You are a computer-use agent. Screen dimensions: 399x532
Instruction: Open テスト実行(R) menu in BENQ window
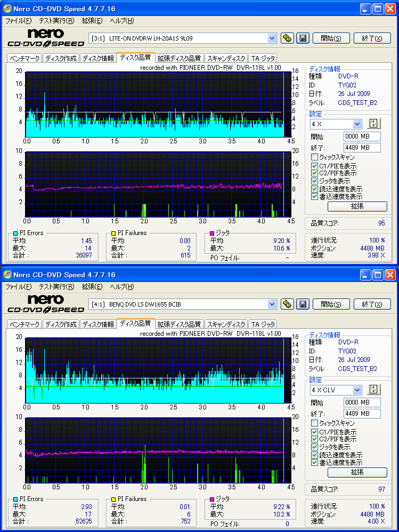click(56, 287)
